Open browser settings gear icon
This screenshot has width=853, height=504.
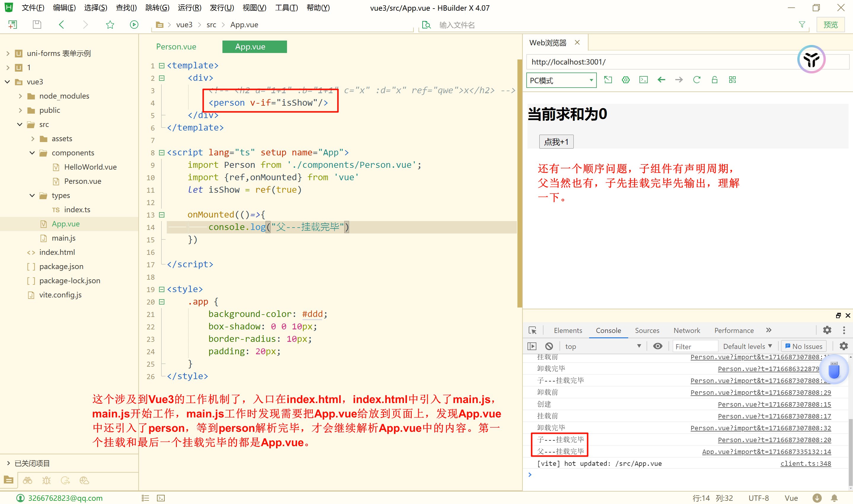(625, 80)
